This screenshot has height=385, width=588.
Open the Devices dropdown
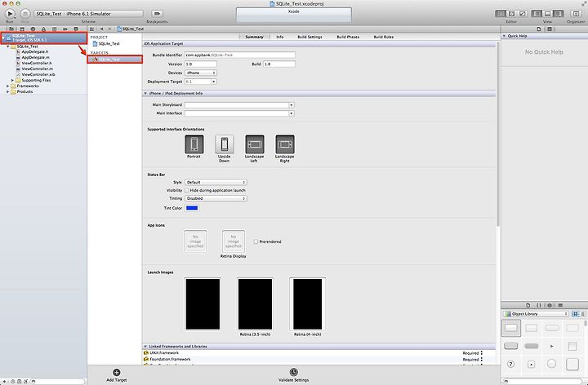[x=201, y=73]
